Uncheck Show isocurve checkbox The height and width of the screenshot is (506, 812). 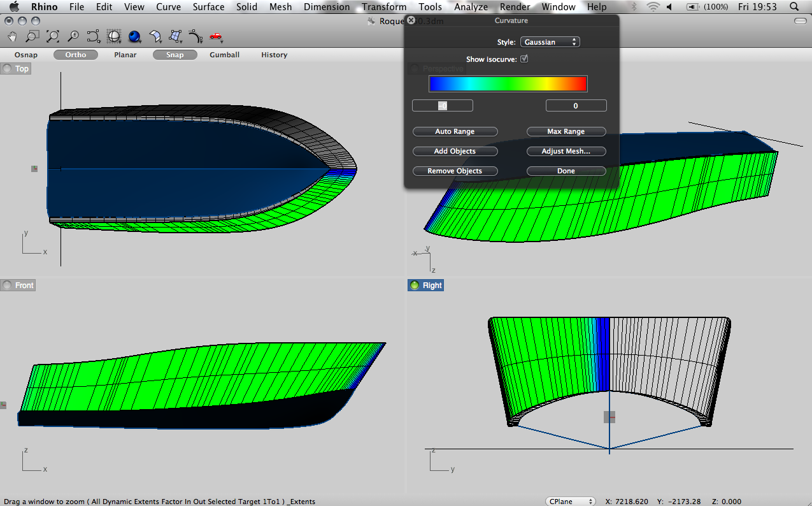click(x=524, y=59)
